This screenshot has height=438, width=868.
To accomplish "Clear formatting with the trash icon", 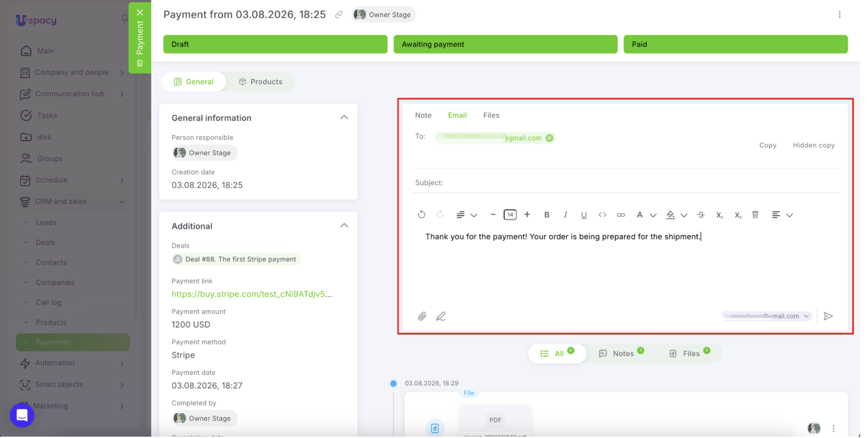I will pyautogui.click(x=755, y=215).
